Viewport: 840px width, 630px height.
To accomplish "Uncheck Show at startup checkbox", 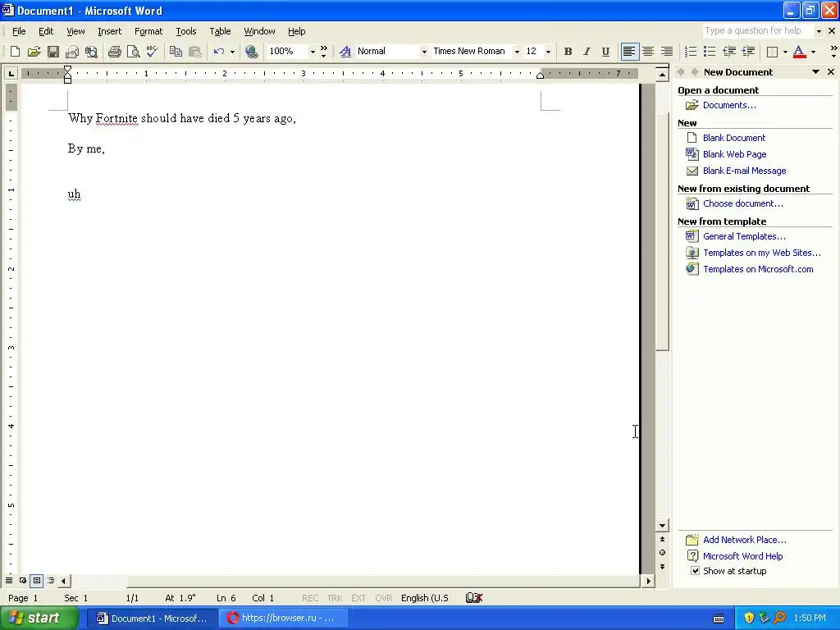I will point(695,571).
